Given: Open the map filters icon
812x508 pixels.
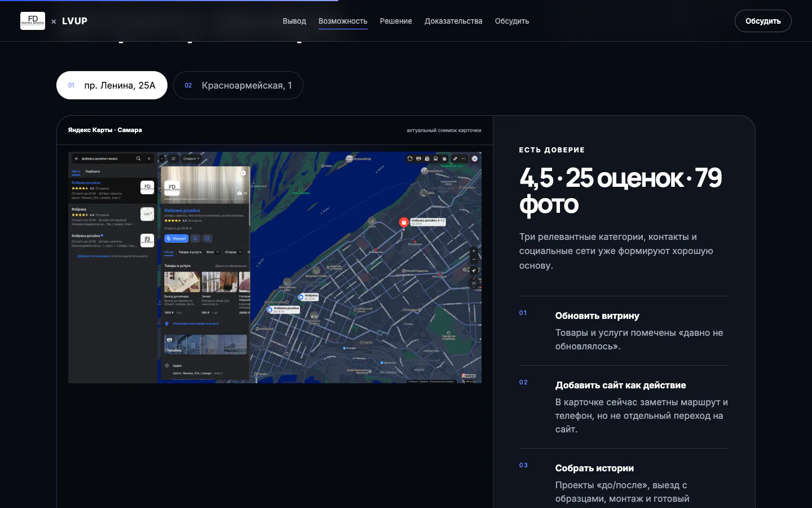Looking at the screenshot, I should [x=173, y=159].
